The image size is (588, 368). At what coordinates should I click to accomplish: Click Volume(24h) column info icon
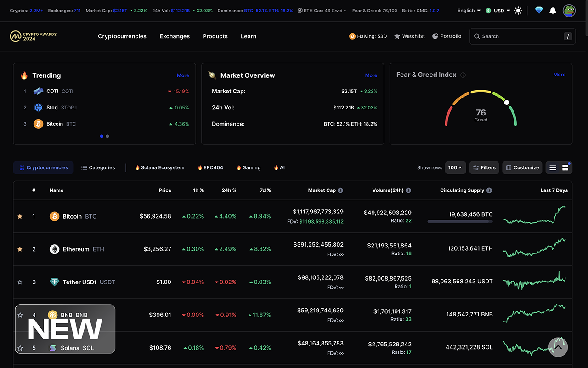[408, 190]
